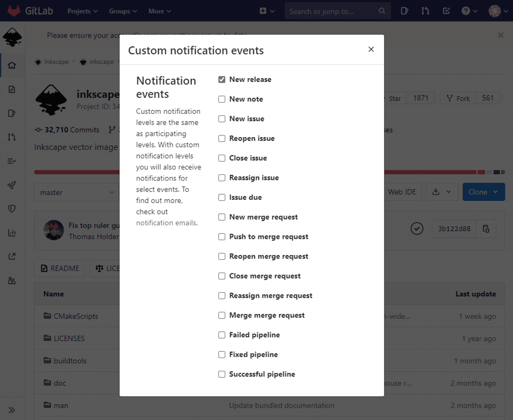This screenshot has height=420, width=513.
Task: Copy the commit SHA using the clipboard icon
Action: click(486, 229)
